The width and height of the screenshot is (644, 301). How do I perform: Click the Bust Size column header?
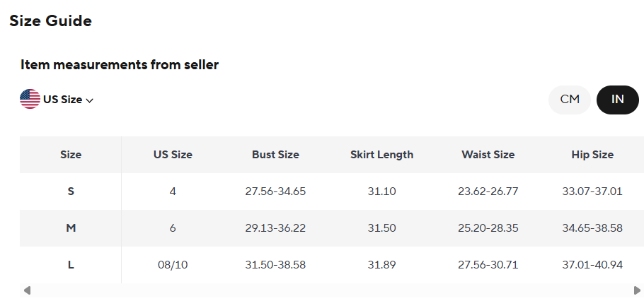click(x=275, y=155)
